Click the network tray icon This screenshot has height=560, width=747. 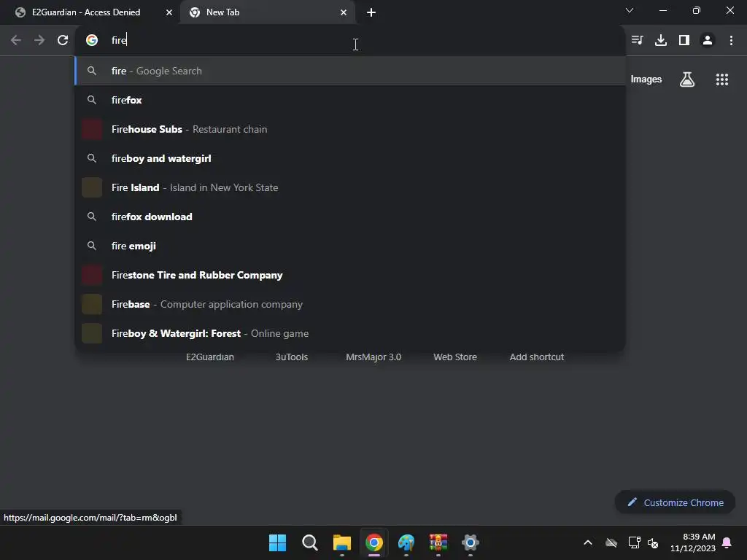click(x=634, y=542)
